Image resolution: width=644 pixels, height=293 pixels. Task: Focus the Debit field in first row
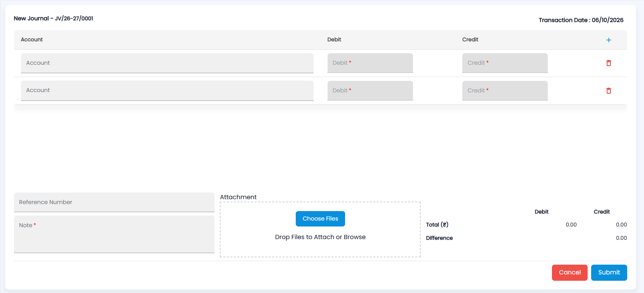[370, 63]
